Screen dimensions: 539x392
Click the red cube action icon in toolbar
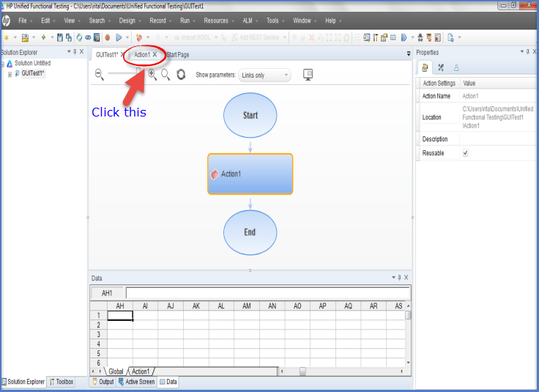139,37
